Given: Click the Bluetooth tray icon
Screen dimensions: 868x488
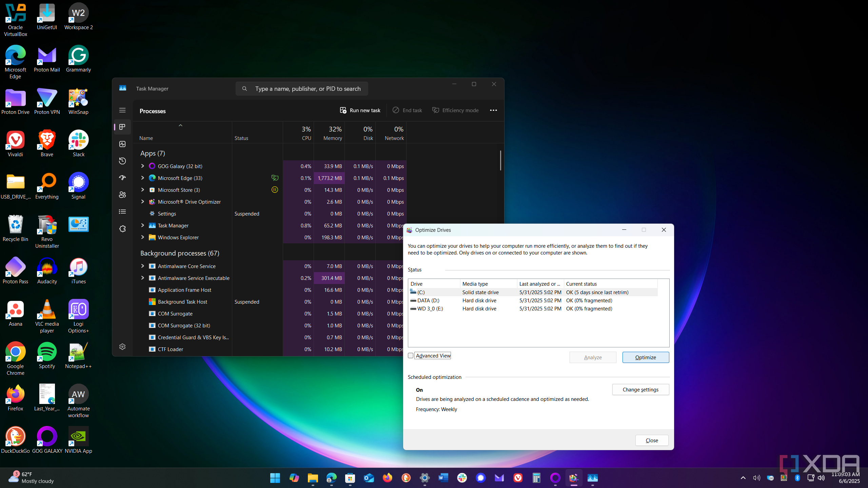Looking at the screenshot, I should point(797,478).
